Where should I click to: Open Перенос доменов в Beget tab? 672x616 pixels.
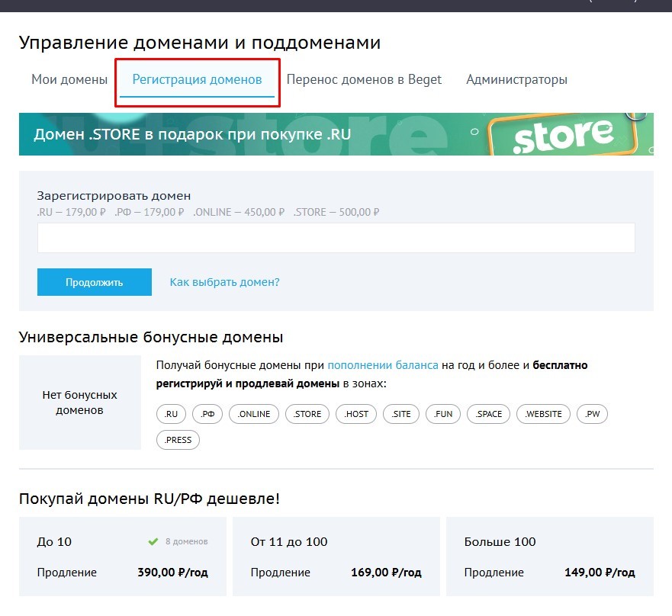tap(364, 80)
